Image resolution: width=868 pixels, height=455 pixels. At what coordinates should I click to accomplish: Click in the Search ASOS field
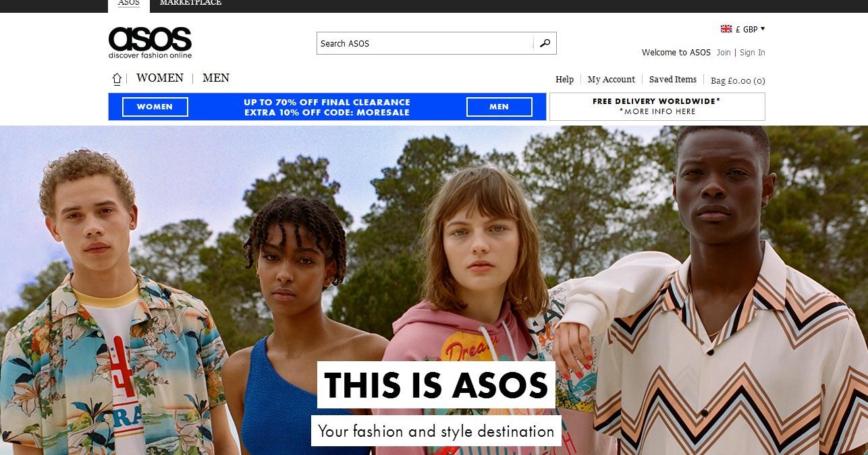[x=425, y=43]
